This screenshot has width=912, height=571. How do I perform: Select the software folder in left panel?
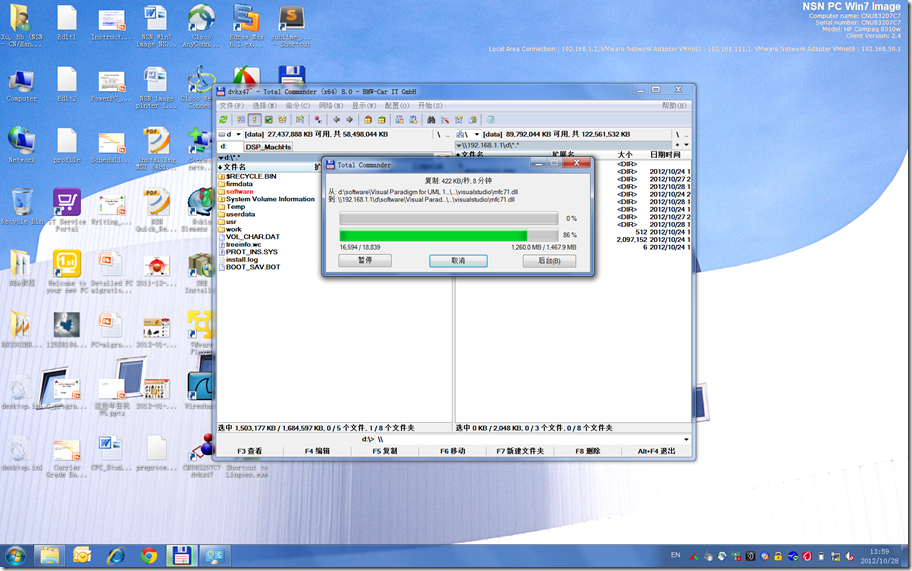coord(240,191)
